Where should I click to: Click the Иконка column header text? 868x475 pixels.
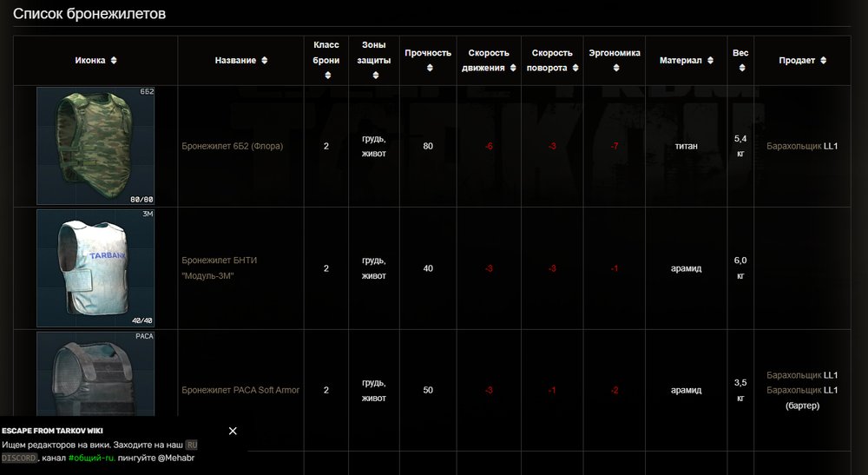click(90, 60)
